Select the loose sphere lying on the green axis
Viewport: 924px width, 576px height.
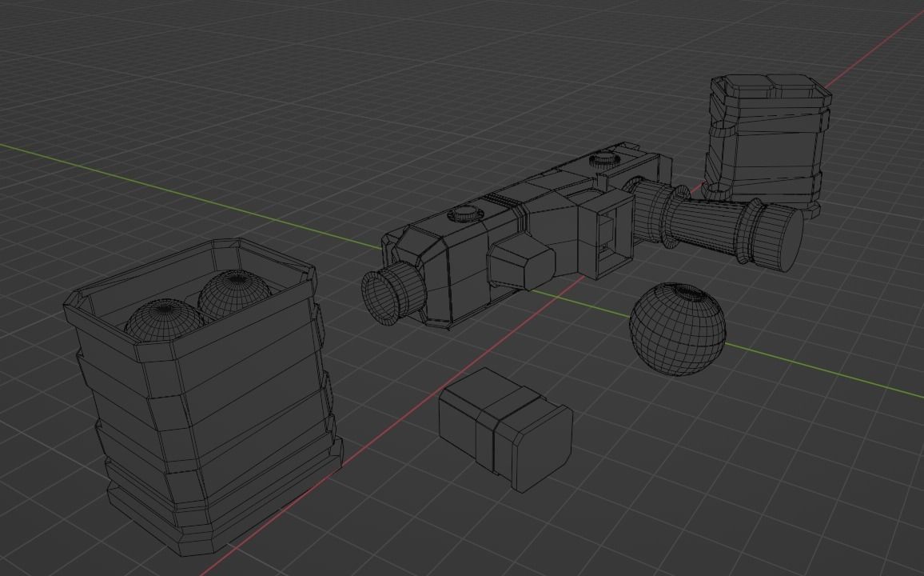[678, 329]
